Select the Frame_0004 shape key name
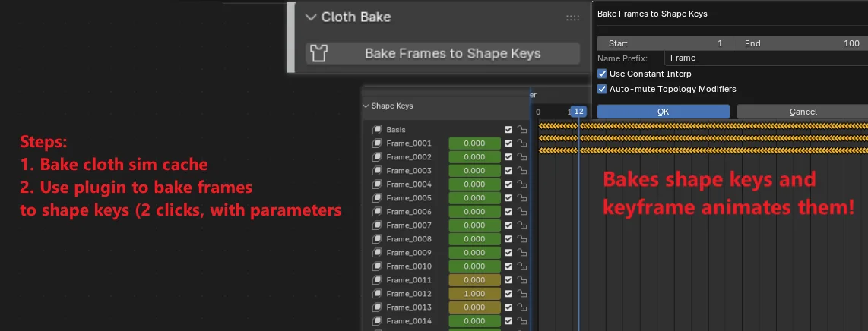The width and height of the screenshot is (868, 331). 408,184
